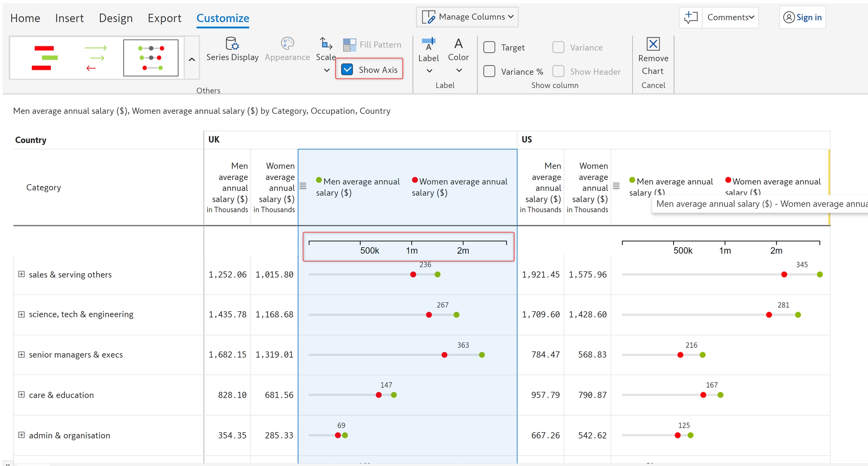Click the Scale icon
The image size is (868, 466).
325,44
